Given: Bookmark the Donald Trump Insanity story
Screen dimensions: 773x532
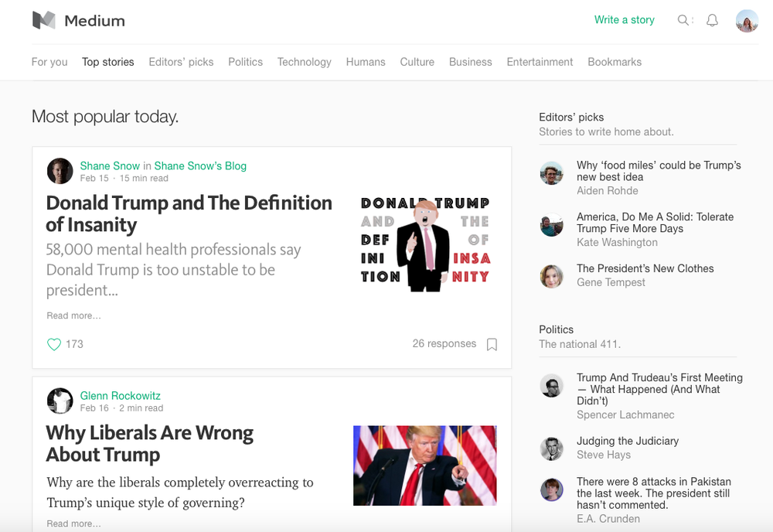Looking at the screenshot, I should 492,344.
